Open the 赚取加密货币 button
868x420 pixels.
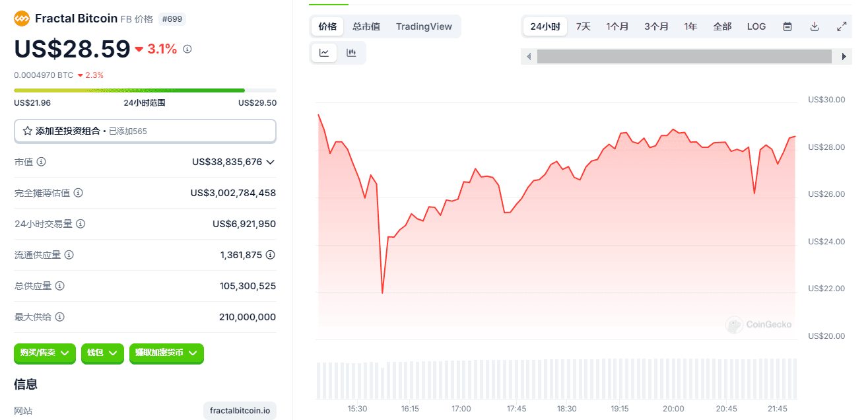[166, 353]
